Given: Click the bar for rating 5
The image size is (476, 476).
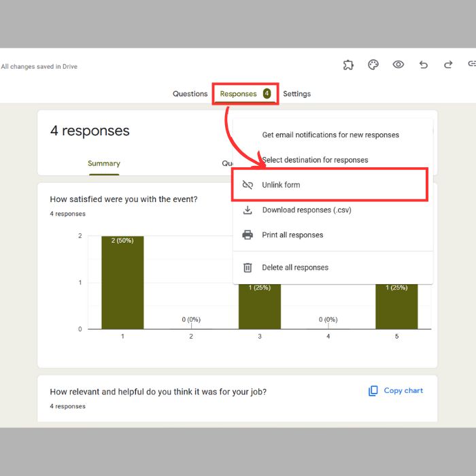Looking at the screenshot, I should coord(396,306).
